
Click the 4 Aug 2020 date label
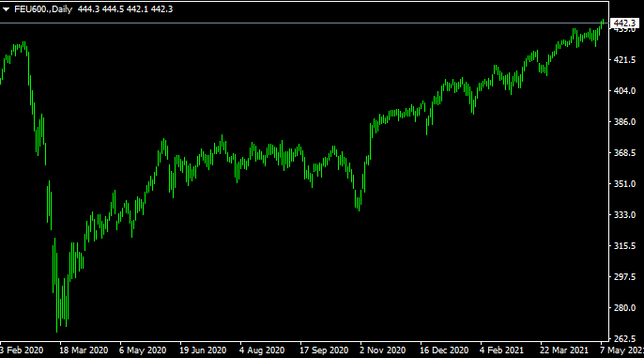pos(262,350)
